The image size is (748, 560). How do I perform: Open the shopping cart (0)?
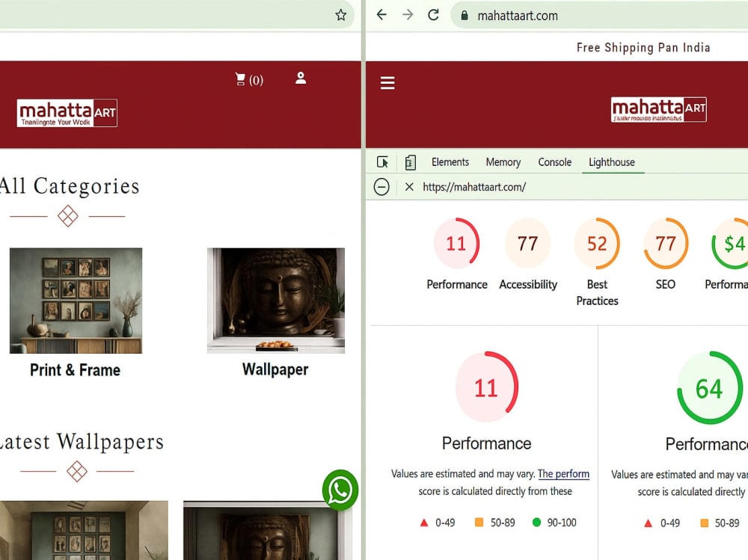click(249, 79)
